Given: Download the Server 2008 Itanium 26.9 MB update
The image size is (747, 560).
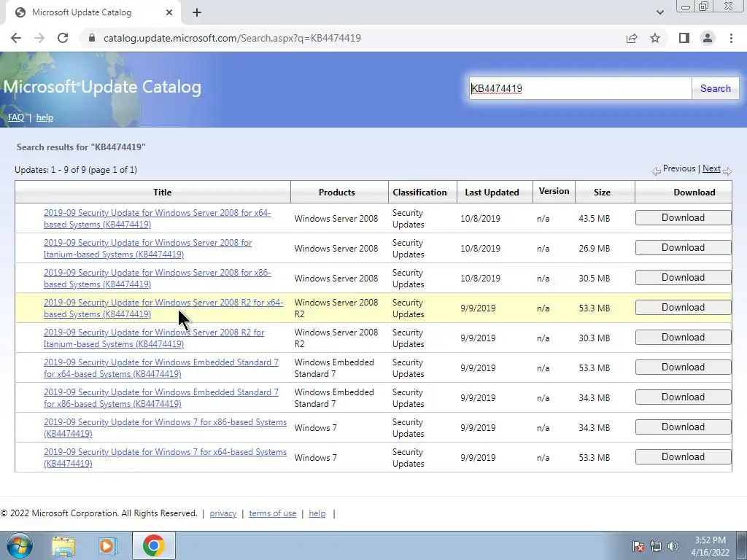Looking at the screenshot, I should [x=683, y=248].
